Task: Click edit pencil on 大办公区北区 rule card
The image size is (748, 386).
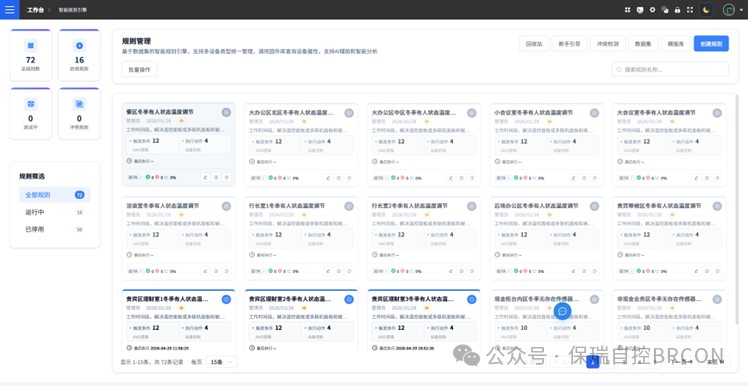Action: pyautogui.click(x=328, y=178)
